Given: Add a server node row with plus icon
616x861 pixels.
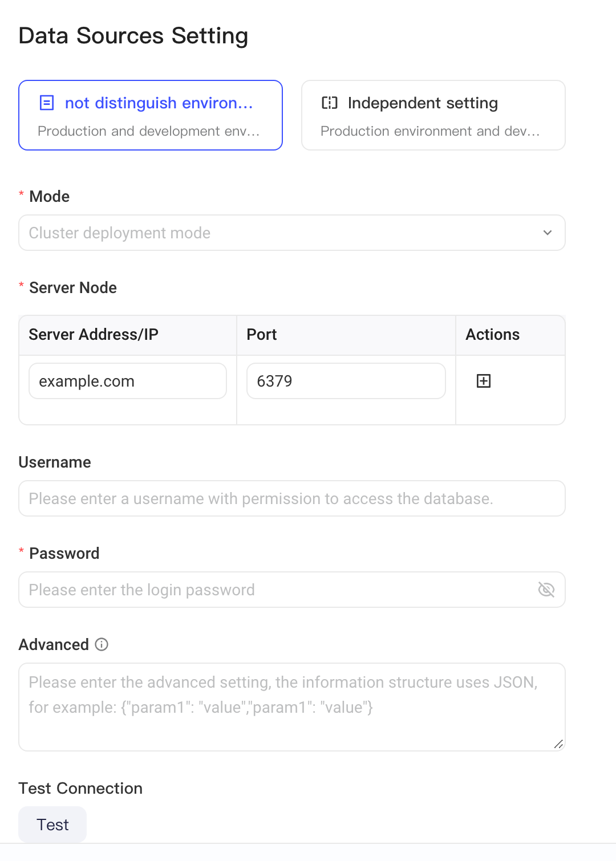Looking at the screenshot, I should (484, 381).
